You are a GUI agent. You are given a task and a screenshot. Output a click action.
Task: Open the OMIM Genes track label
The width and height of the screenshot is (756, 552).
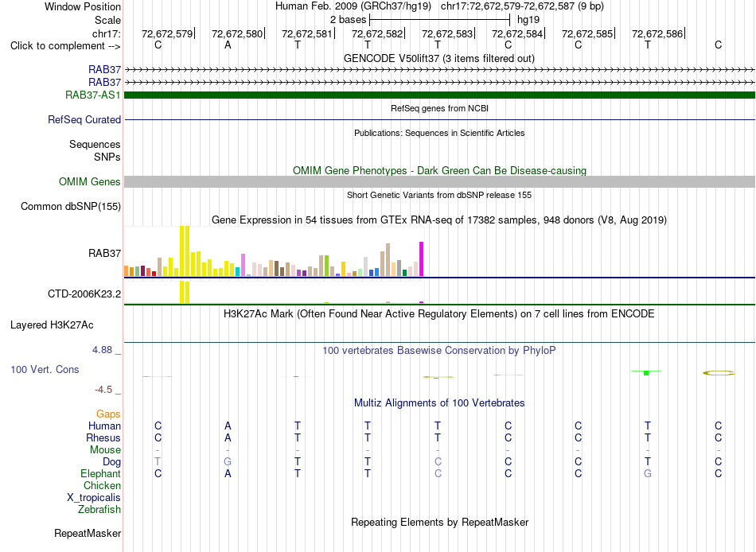89,182
